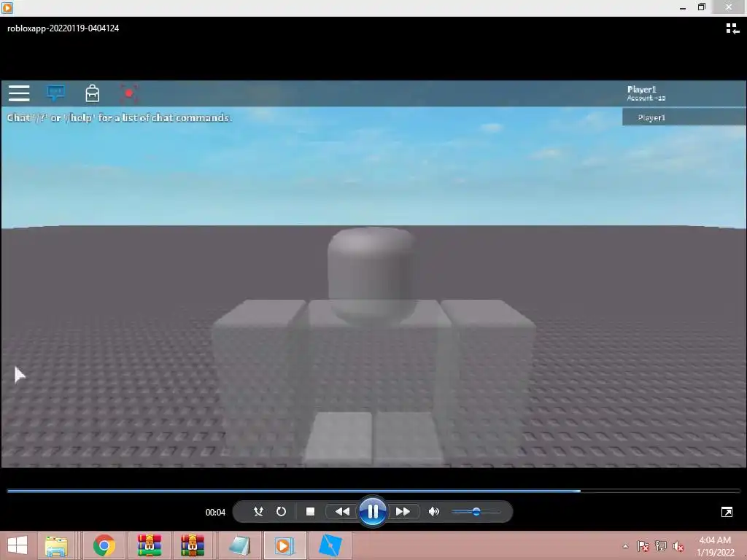Click the 00:04 elapsed time display
Image resolution: width=747 pixels, height=560 pixels.
[215, 513]
